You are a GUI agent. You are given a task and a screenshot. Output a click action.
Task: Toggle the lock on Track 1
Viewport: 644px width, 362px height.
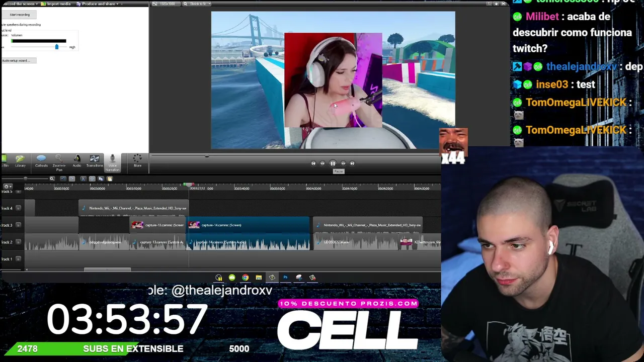click(19, 259)
